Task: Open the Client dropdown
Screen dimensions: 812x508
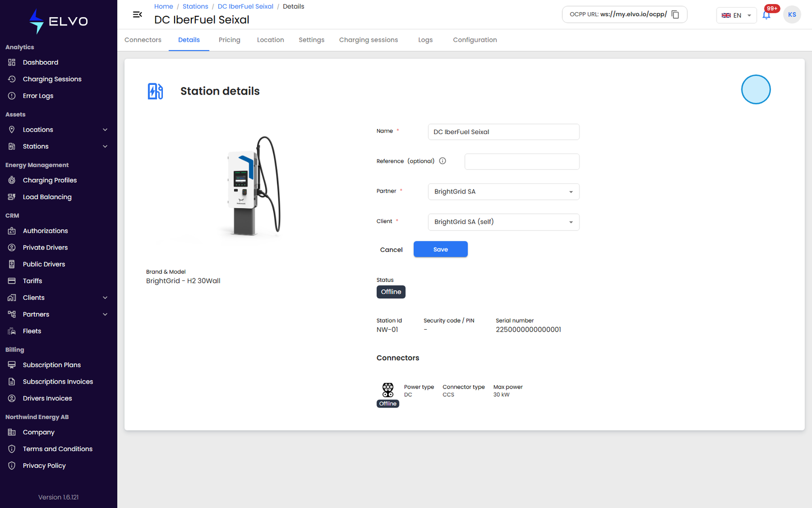Action: 503,222
